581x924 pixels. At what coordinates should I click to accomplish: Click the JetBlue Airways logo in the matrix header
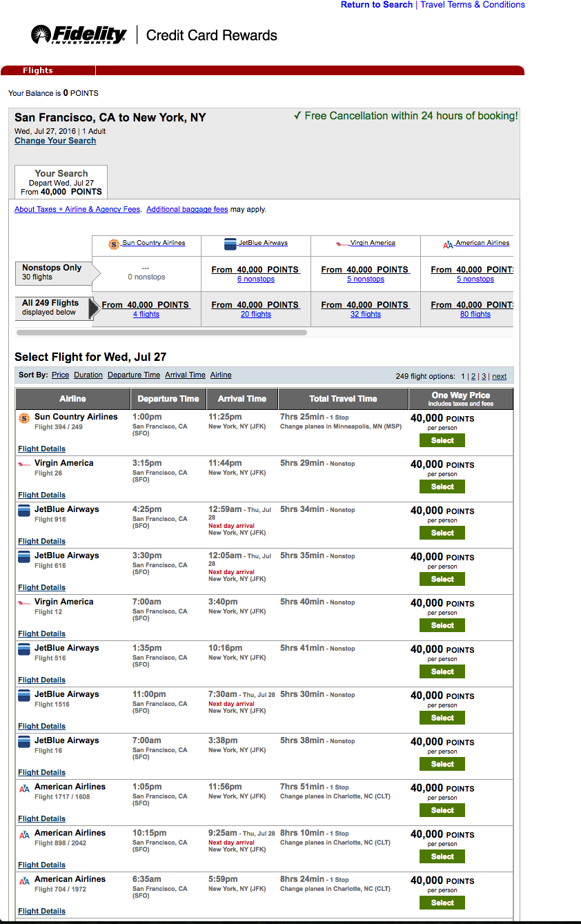(230, 244)
